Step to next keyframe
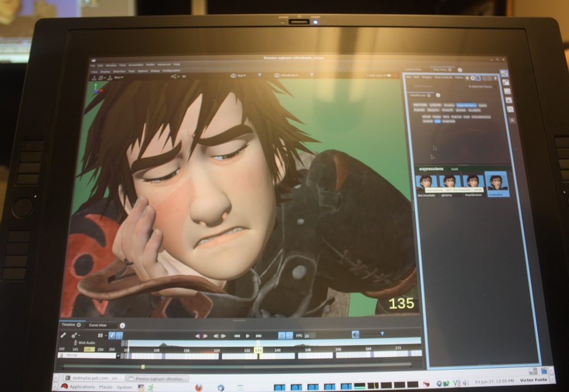Image resolution: width=569 pixels, height=392 pixels. point(205,336)
